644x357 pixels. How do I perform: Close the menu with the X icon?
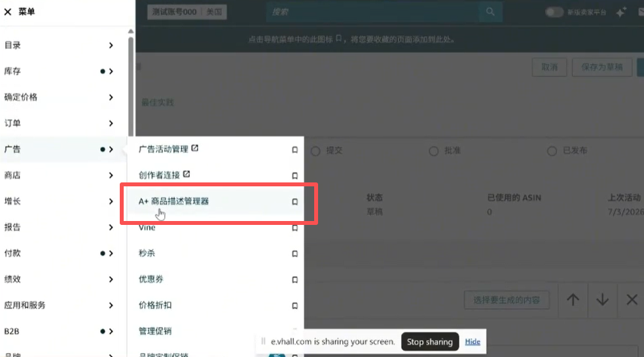coord(8,12)
